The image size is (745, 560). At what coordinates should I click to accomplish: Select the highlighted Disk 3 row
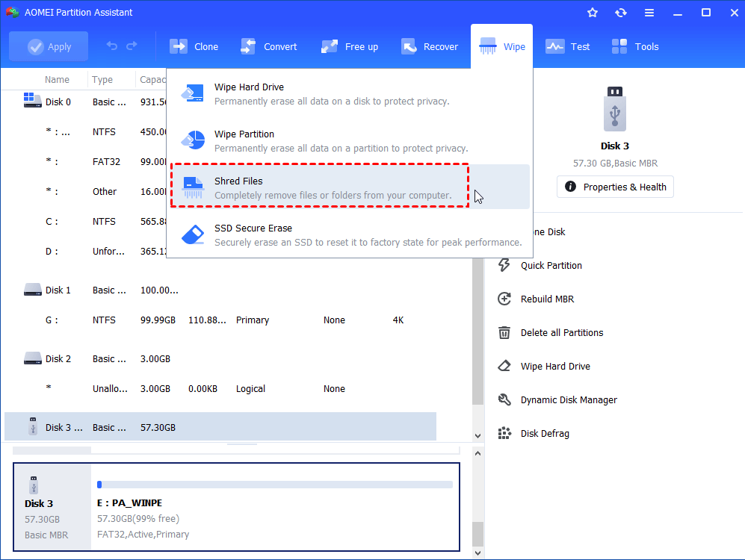[x=220, y=426]
